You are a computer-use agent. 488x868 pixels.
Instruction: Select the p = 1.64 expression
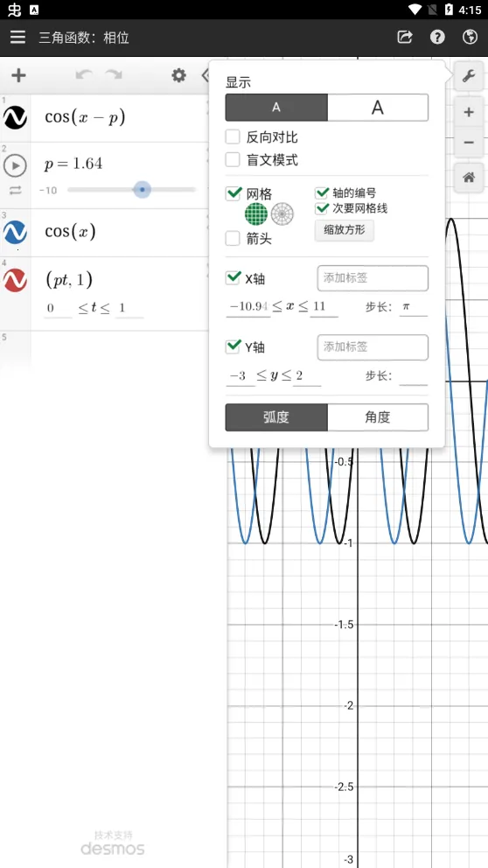73,164
